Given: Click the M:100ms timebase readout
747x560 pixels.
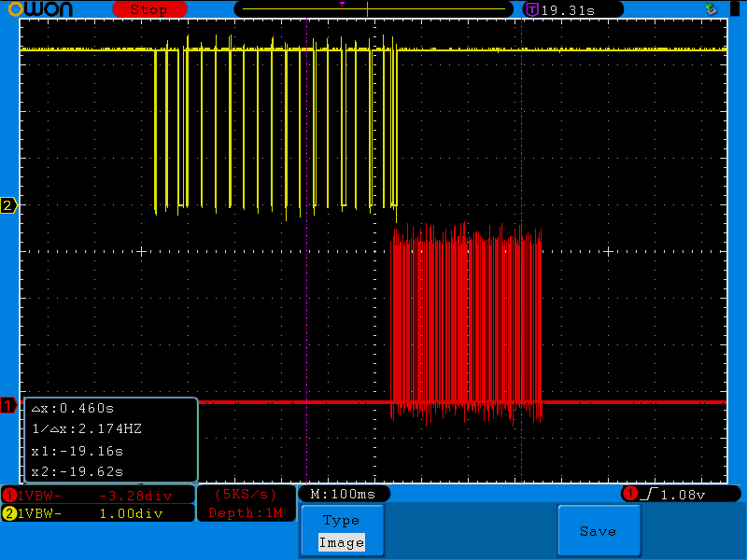Looking at the screenshot, I should click(343, 495).
